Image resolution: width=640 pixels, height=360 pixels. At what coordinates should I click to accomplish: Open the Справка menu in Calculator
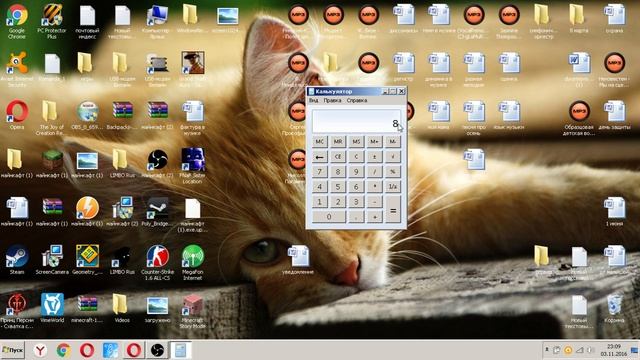tap(357, 100)
